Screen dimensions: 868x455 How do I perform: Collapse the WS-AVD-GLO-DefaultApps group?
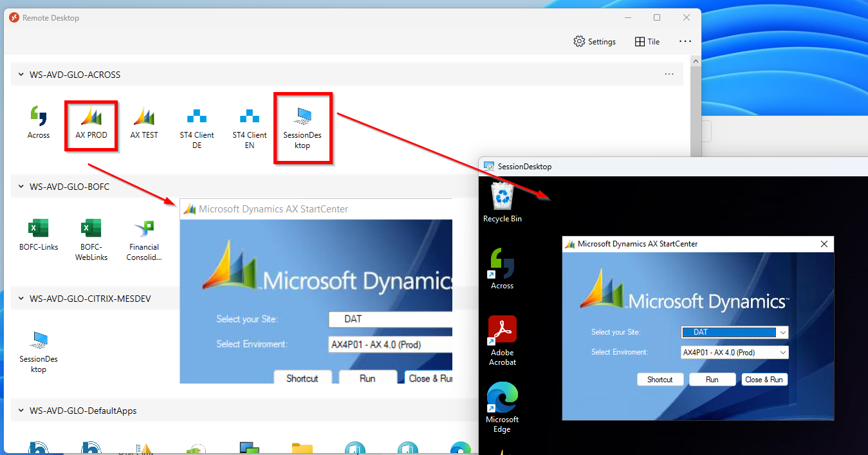coord(21,411)
